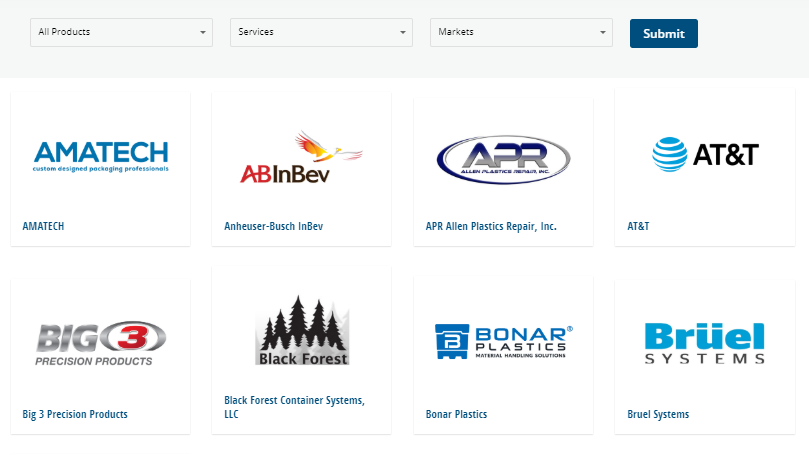Open the Markets dropdown
Image resolution: width=809 pixels, height=455 pixels.
pyautogui.click(x=521, y=32)
